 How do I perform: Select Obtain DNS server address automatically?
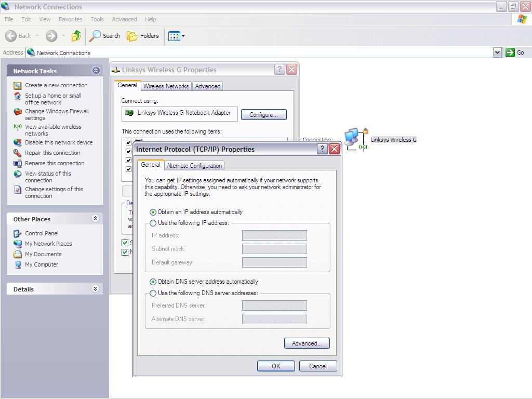[x=153, y=282]
